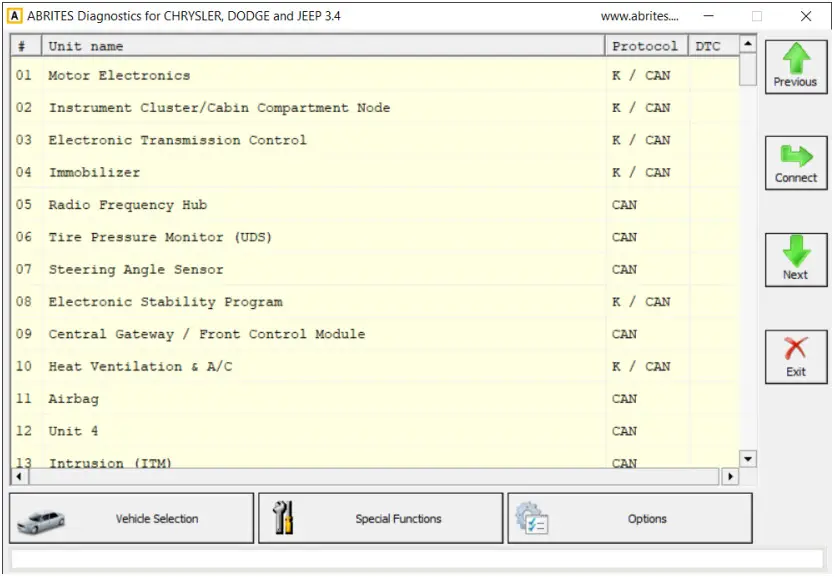Image resolution: width=835 pixels, height=577 pixels.
Task: Select Instrument Cluster/Cabin Compartment Node row
Action: [375, 108]
